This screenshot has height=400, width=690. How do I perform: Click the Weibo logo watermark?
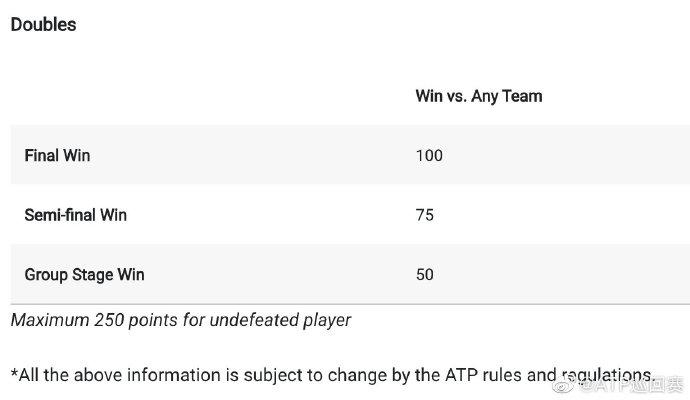tap(565, 381)
